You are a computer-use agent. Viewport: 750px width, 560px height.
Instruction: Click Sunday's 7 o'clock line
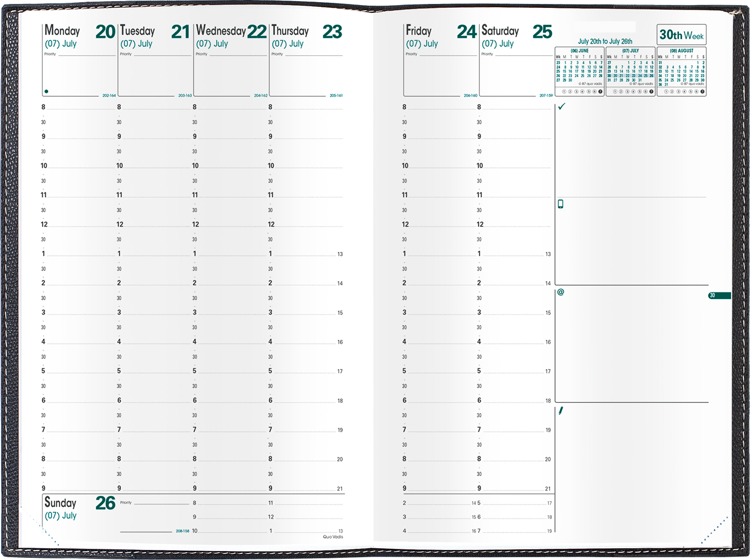tap(515, 531)
